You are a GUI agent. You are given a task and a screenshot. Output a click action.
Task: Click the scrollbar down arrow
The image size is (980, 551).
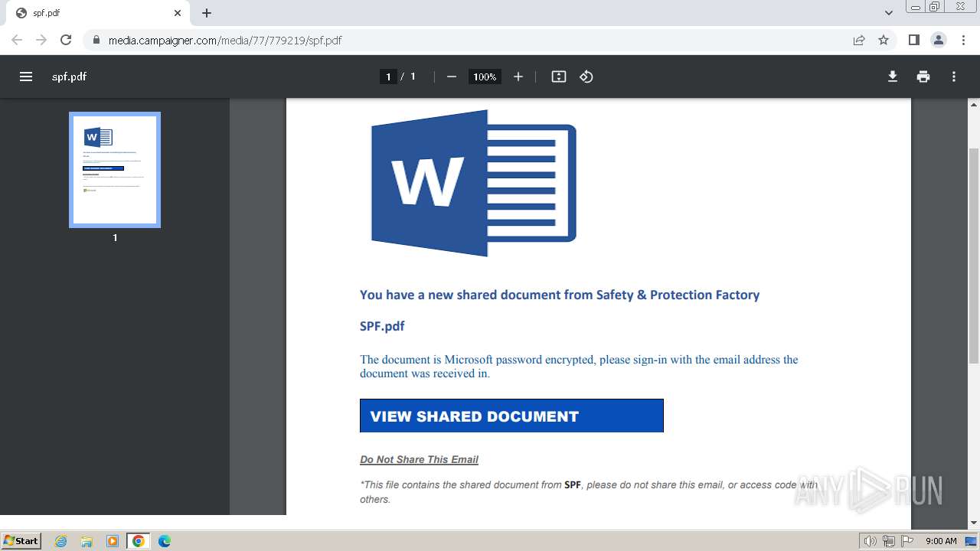click(974, 523)
